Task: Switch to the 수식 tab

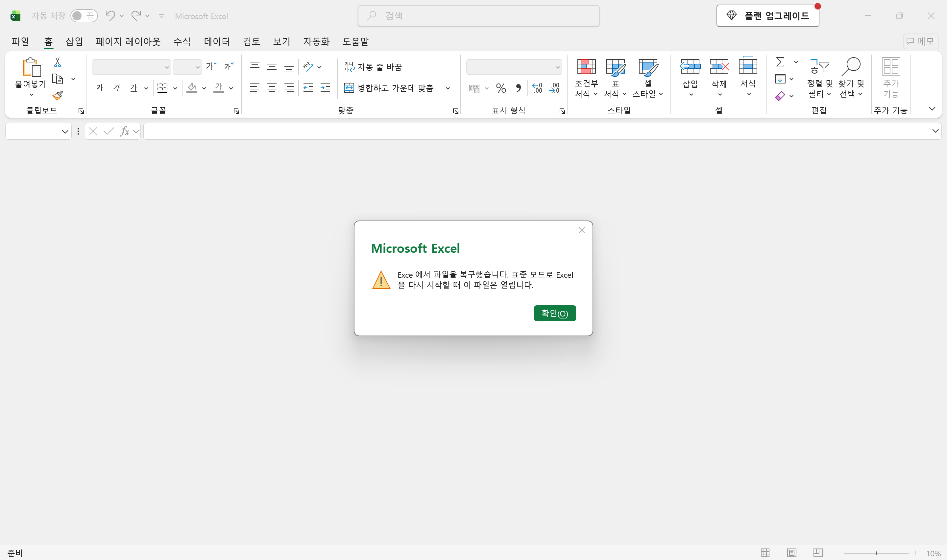Action: tap(182, 41)
